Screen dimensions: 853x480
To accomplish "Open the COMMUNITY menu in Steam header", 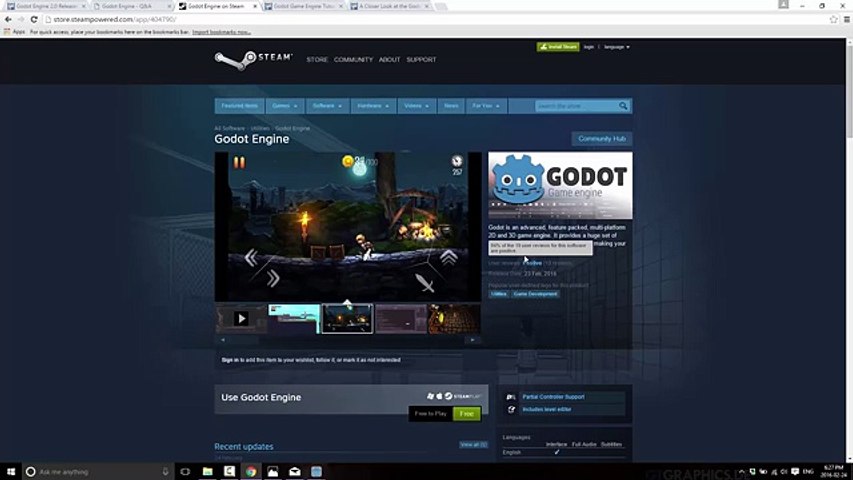I will (x=353, y=59).
